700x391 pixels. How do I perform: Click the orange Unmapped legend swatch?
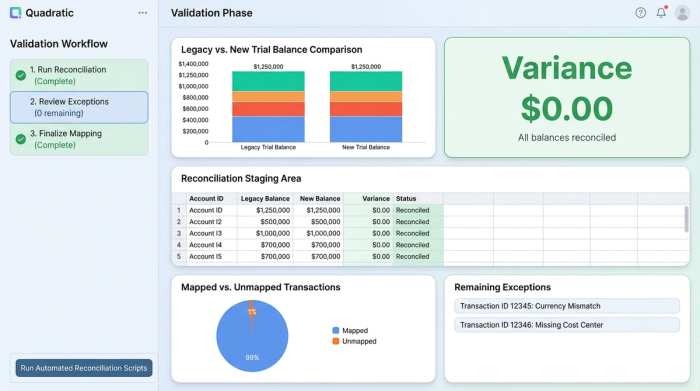(336, 341)
